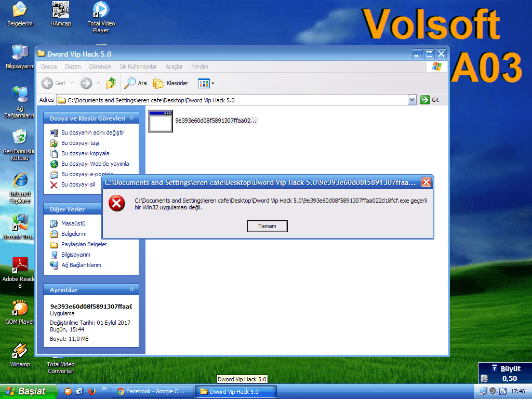Click Bu dosyayı sil
This screenshot has width=532, height=399.
tap(78, 184)
